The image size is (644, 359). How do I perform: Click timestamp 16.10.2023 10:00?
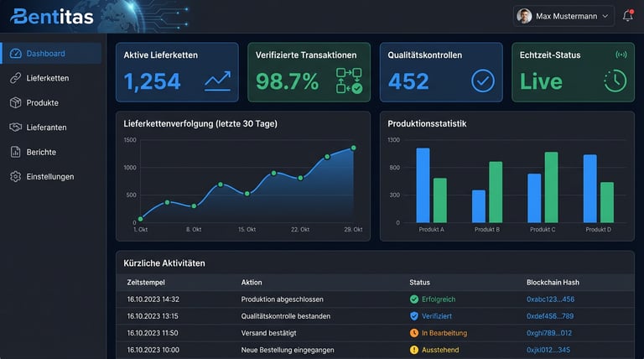(153, 350)
